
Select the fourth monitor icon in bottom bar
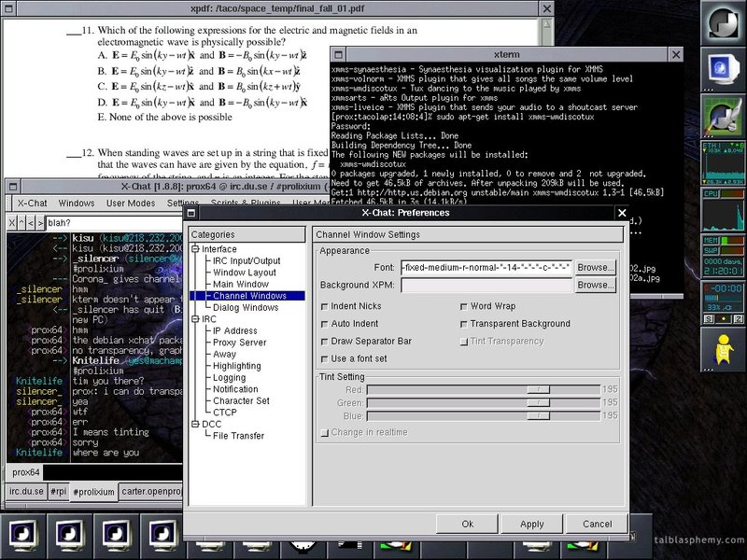[x=162, y=536]
